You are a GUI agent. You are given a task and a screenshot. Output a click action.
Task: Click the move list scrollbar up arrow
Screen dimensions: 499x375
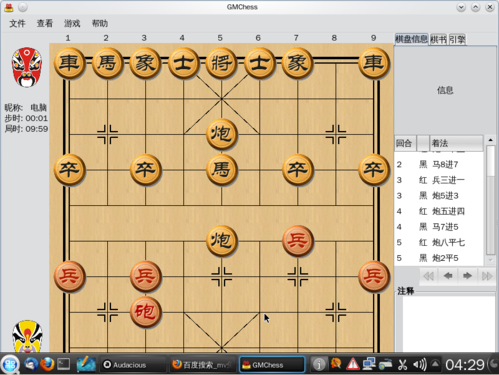tap(490, 140)
